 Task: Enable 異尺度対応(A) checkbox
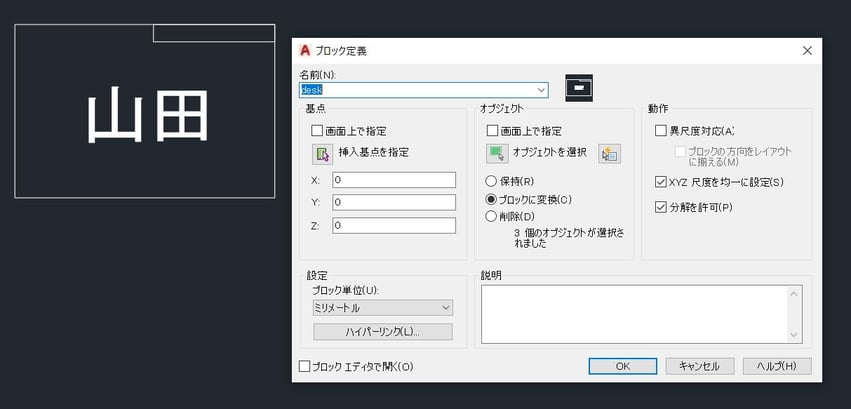click(661, 131)
